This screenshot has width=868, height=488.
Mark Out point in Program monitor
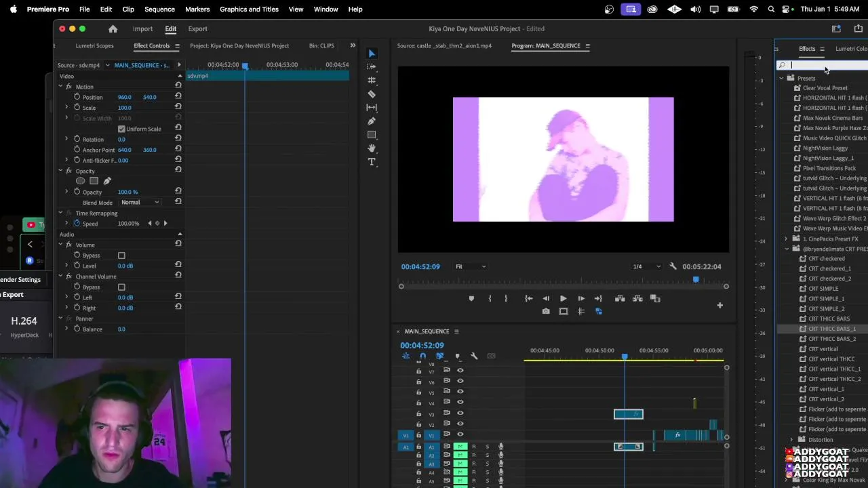click(506, 298)
